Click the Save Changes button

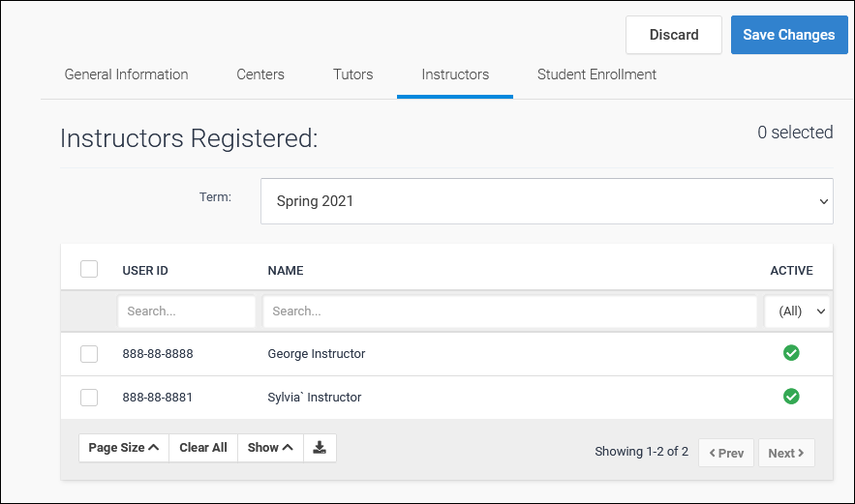[x=788, y=35]
